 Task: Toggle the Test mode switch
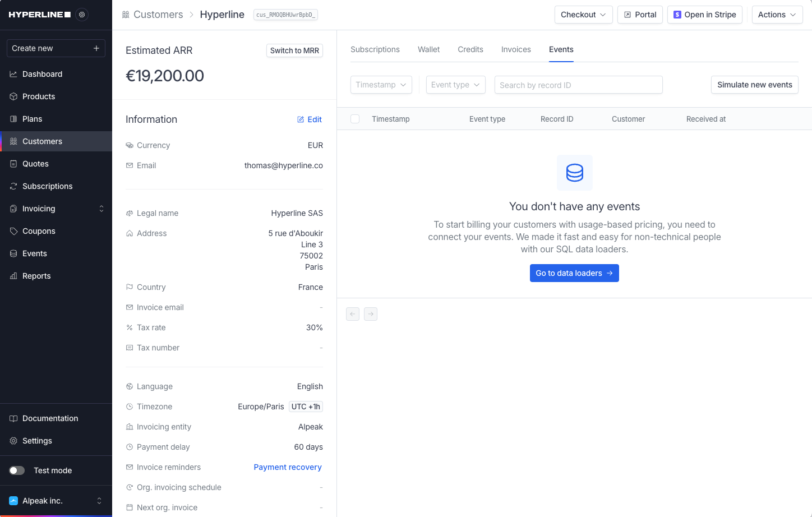(17, 470)
